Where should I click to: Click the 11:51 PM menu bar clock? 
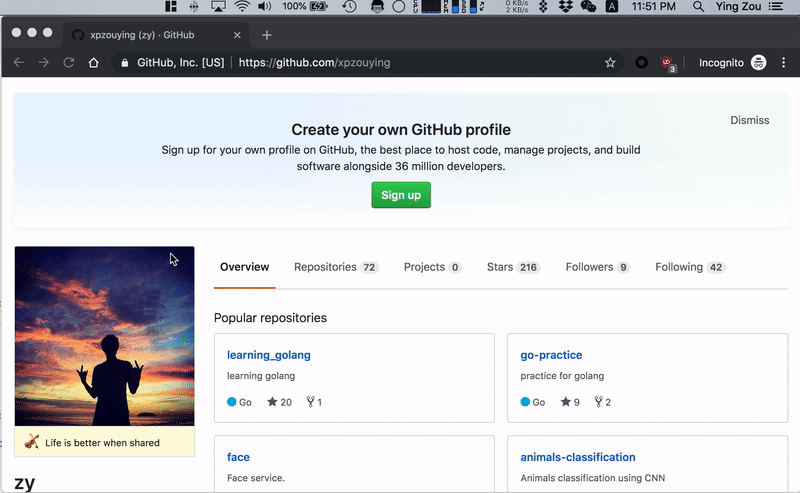(654, 6)
